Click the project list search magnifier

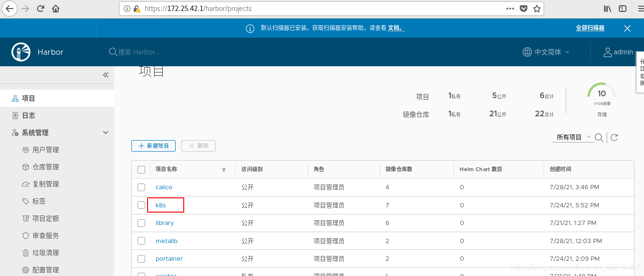tap(599, 138)
